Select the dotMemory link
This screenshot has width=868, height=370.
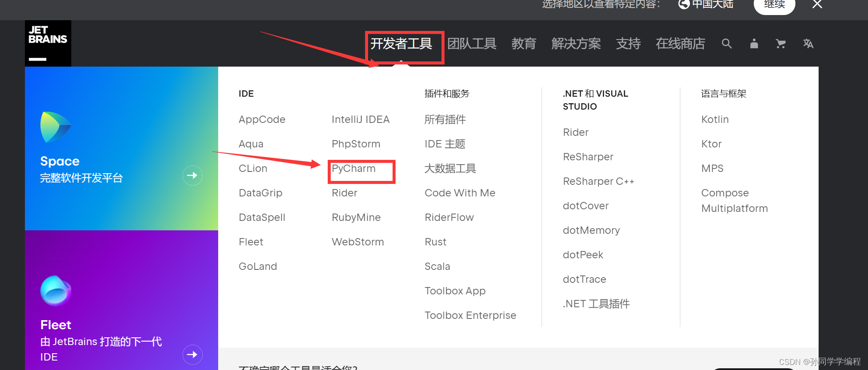click(x=591, y=230)
